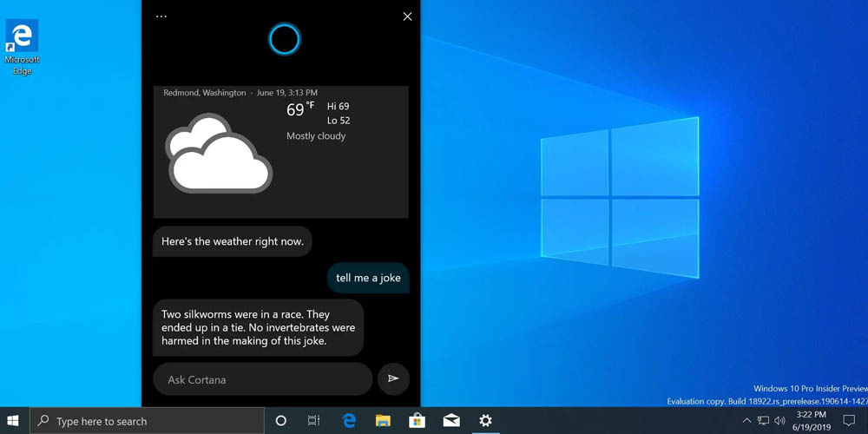Click the silkworms joke reply bubble
This screenshot has height=434, width=868.
(258, 328)
